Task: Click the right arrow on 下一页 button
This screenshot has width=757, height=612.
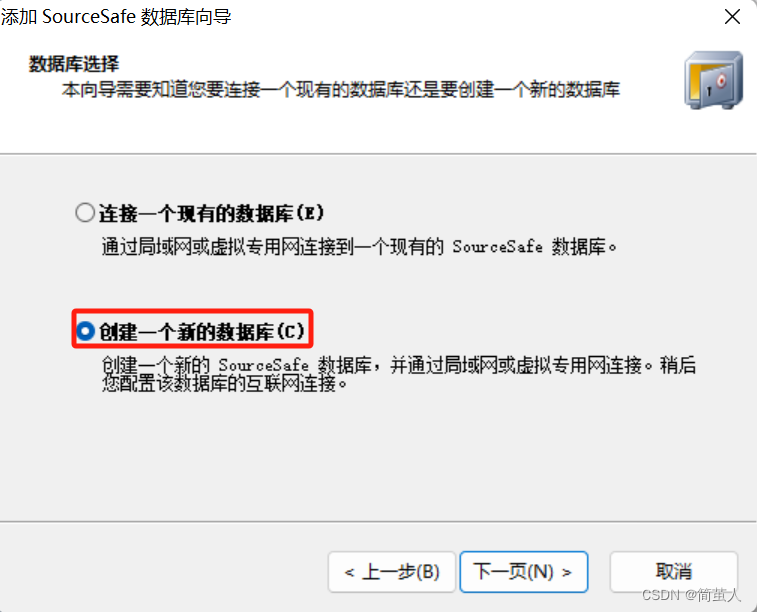Action: (x=567, y=573)
